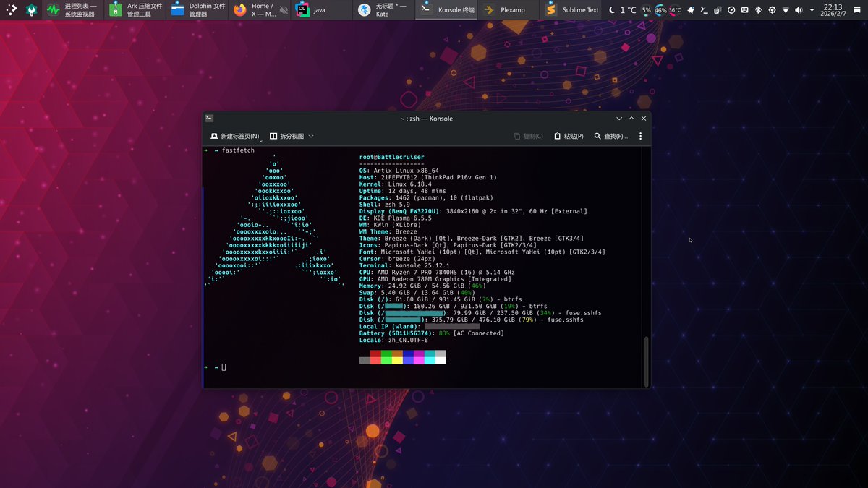Click 拆分视图 in Konsole toolbar
This screenshot has width=868, height=488.
[287, 136]
